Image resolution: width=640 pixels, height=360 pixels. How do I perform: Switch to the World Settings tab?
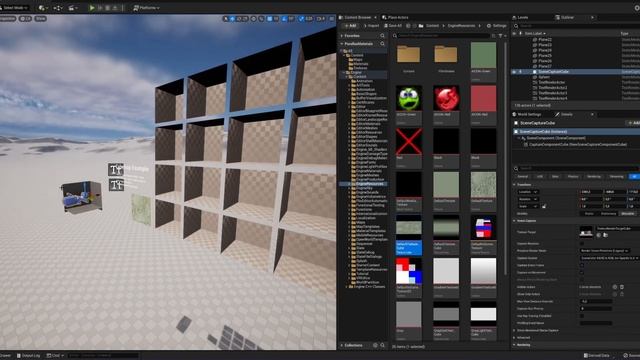527,114
